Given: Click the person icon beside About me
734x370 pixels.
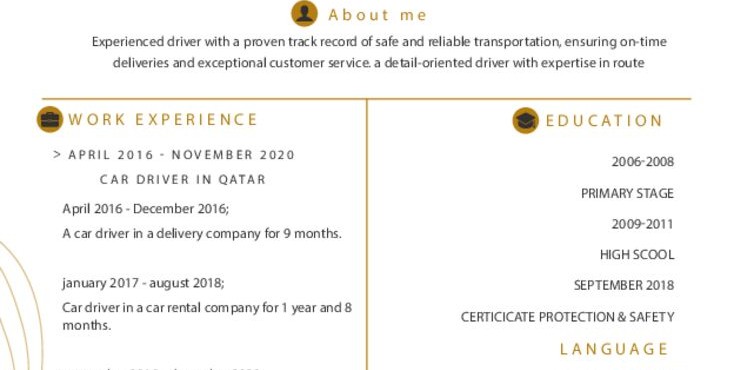Looking at the screenshot, I should click(x=304, y=13).
